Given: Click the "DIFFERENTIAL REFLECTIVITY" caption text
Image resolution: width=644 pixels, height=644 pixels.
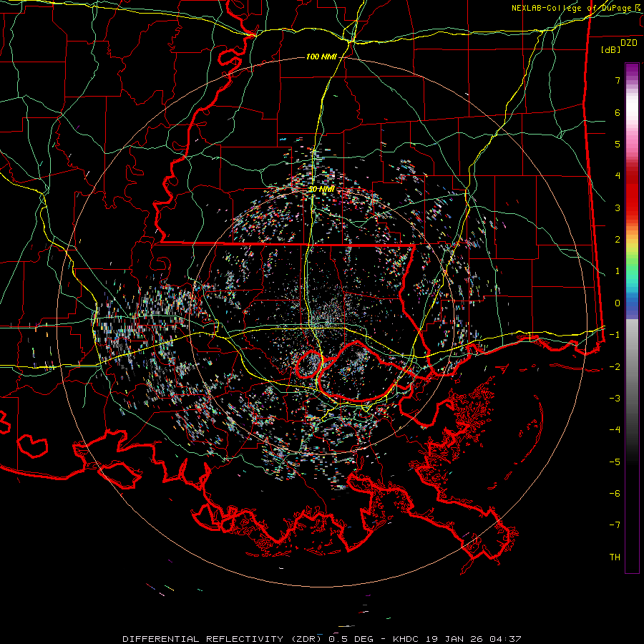Looking at the screenshot, I should [x=203, y=639].
